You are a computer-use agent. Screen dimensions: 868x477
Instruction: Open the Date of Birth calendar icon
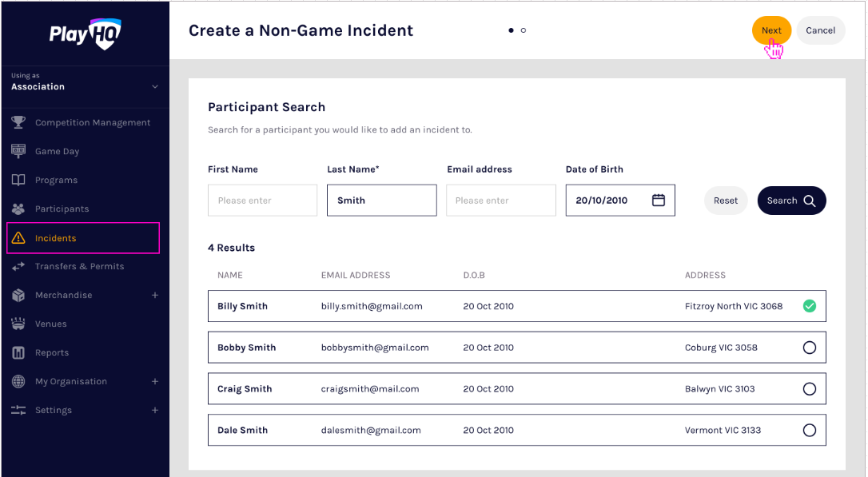pyautogui.click(x=659, y=201)
